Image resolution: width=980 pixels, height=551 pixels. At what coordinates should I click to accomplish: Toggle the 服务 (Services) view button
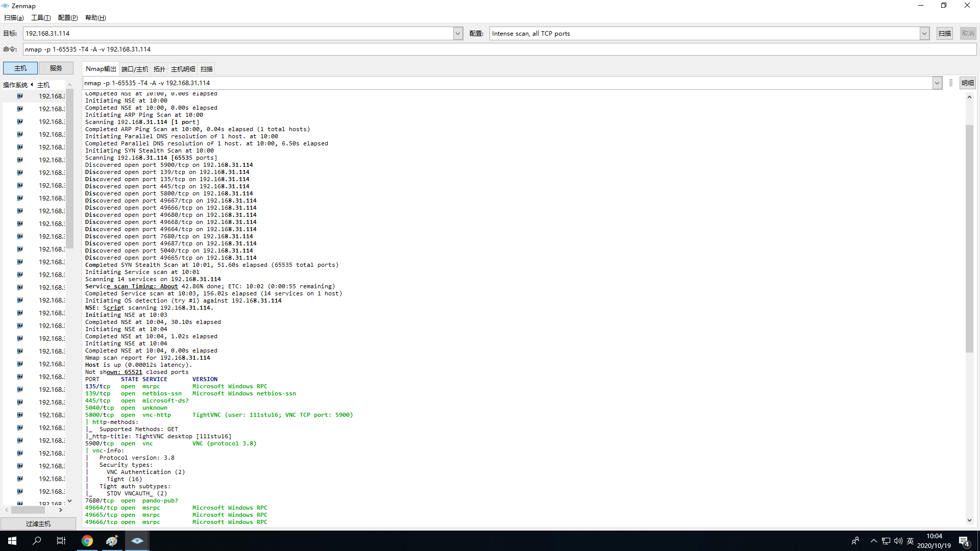pyautogui.click(x=56, y=68)
